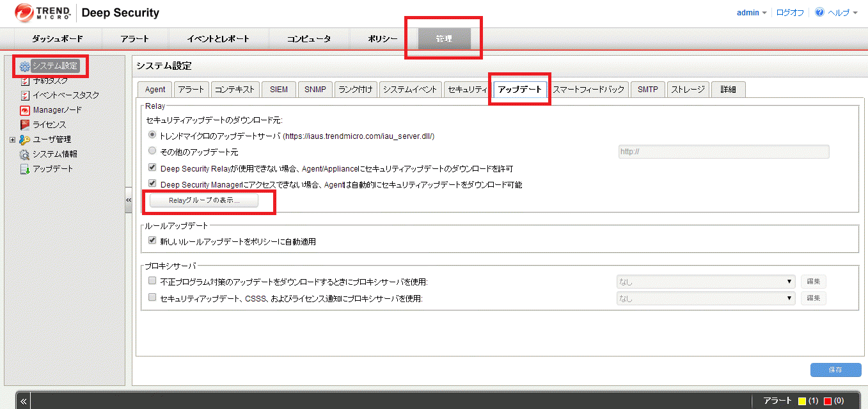Switch to the Agent tab
This screenshot has width=868, height=409.
pyautogui.click(x=155, y=90)
